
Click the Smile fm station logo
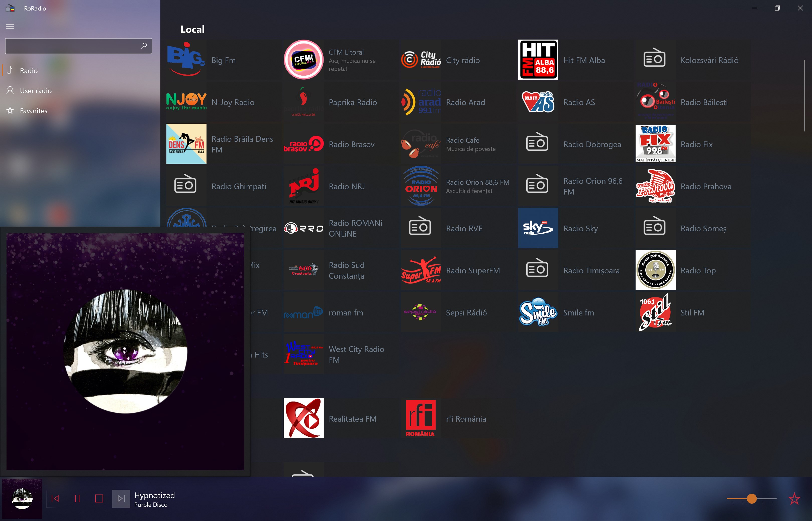pos(538,312)
